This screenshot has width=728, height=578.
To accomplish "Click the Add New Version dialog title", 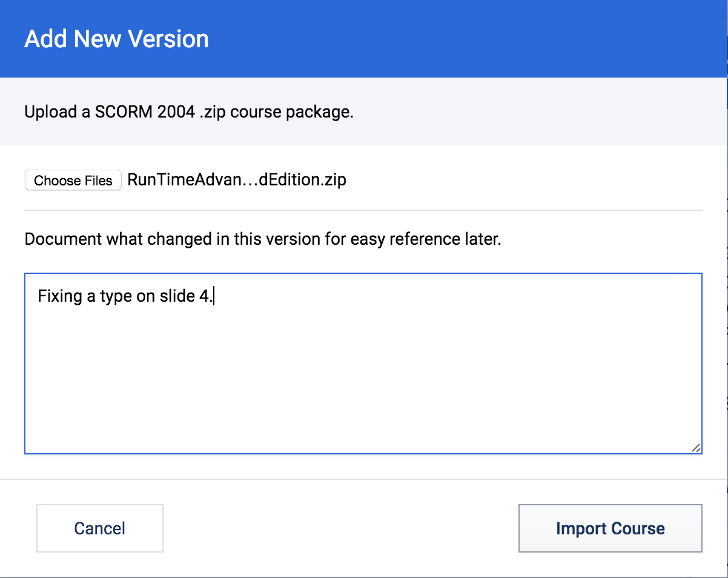I will (x=116, y=38).
